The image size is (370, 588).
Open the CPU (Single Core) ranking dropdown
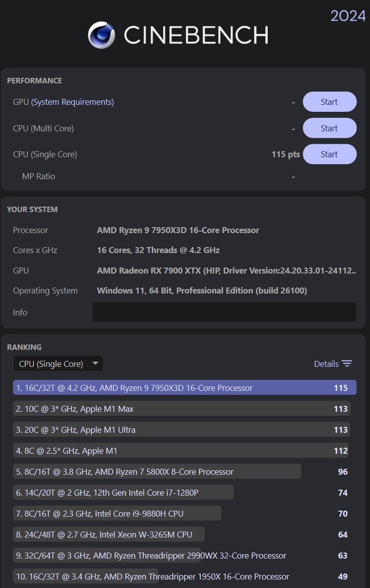coord(57,364)
